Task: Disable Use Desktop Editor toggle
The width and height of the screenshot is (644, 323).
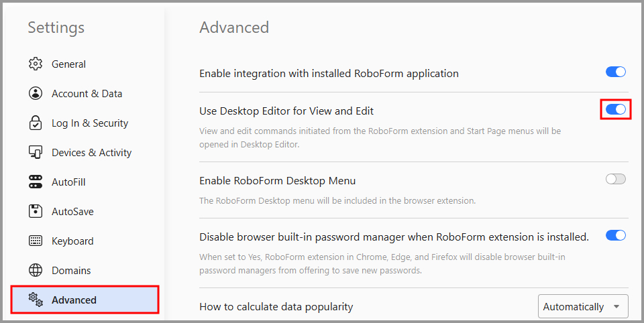Action: [616, 109]
